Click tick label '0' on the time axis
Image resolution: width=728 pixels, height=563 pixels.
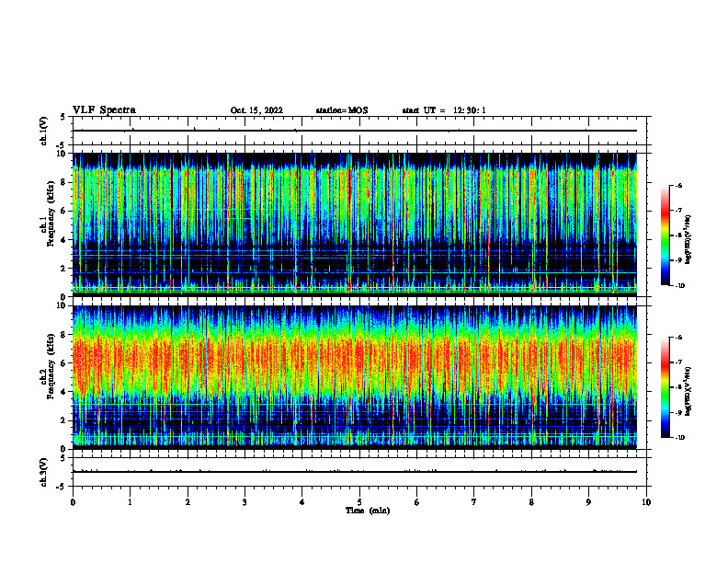(73, 502)
